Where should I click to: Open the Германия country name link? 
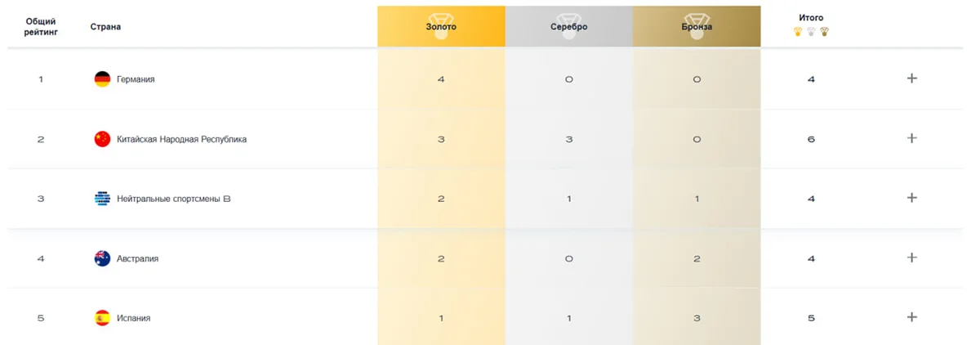pos(136,79)
